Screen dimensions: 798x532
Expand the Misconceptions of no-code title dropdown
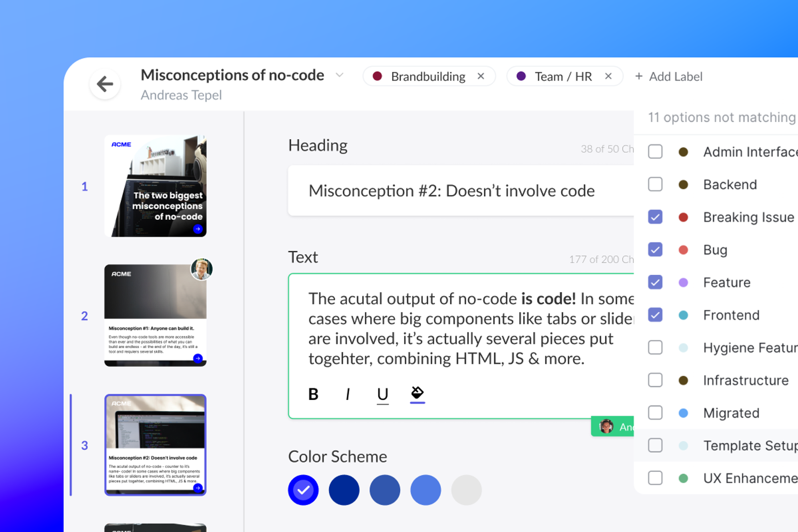tap(340, 75)
